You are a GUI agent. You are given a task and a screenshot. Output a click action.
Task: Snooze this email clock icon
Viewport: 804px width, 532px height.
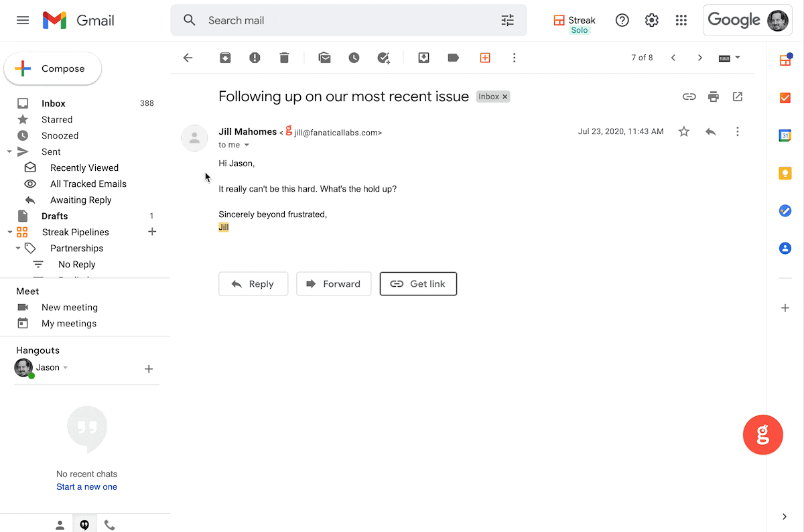coord(354,58)
